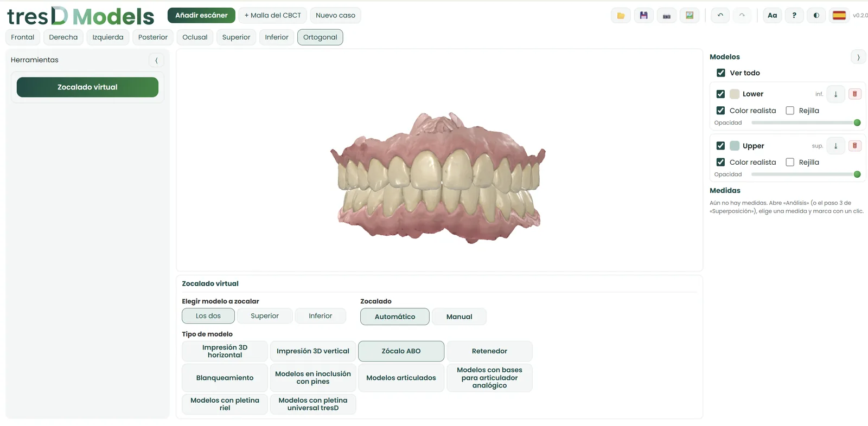Switch to the Oclusal view

[x=195, y=37]
